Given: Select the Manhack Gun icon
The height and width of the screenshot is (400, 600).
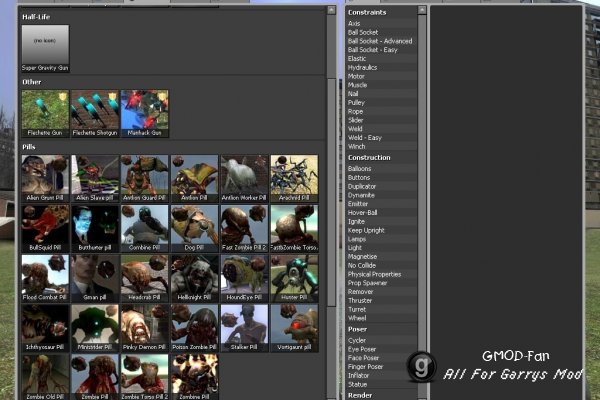Looking at the screenshot, I should [145, 114].
